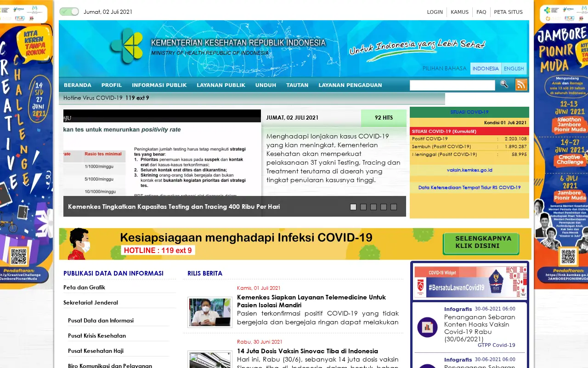Open Pusat Kesehatan Haji
Screen dimensions: 588x368
click(x=96, y=351)
